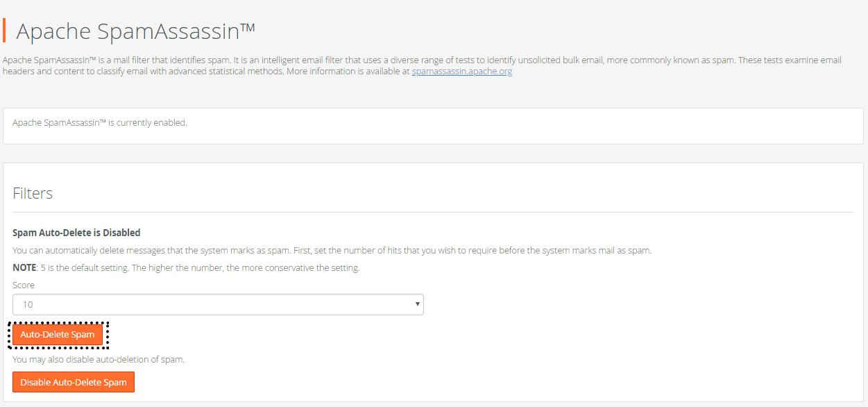Click the 'You can automatically delete messages' paragraph

coord(332,250)
